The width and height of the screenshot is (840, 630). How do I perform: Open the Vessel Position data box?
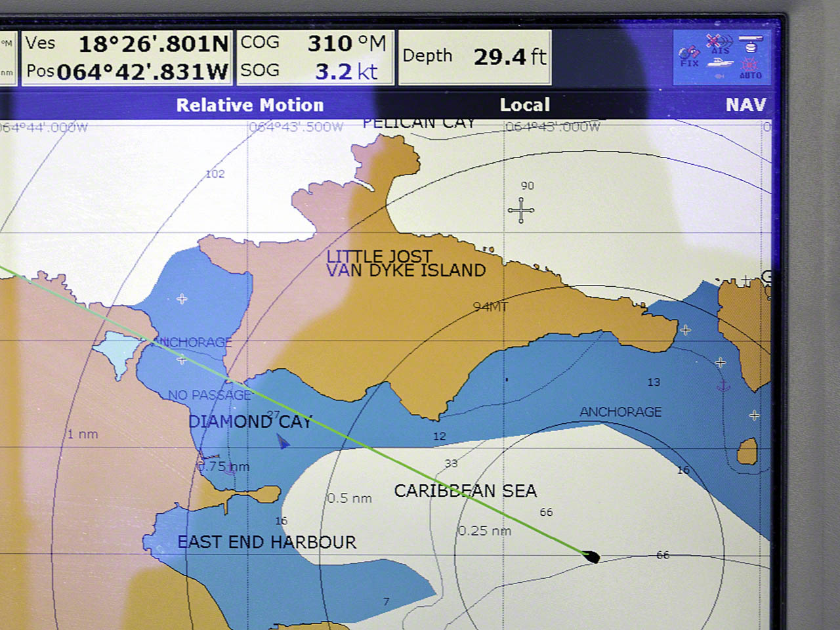[x=126, y=57]
